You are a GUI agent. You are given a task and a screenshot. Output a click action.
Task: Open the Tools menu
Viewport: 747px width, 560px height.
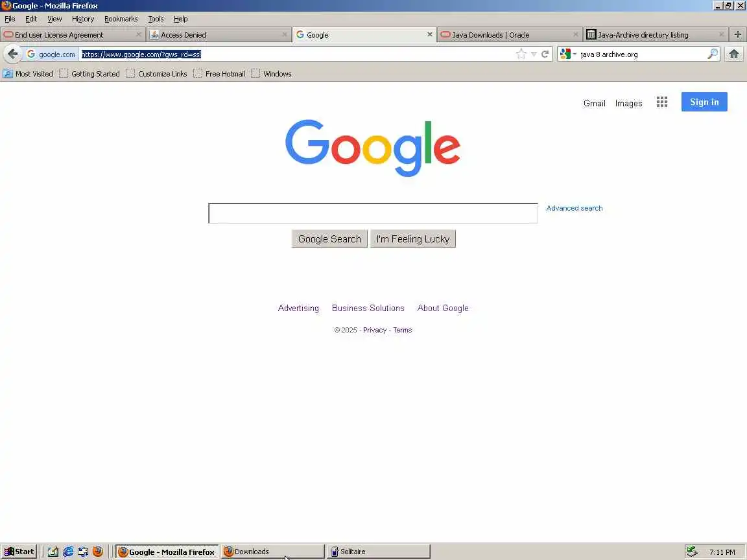(156, 19)
